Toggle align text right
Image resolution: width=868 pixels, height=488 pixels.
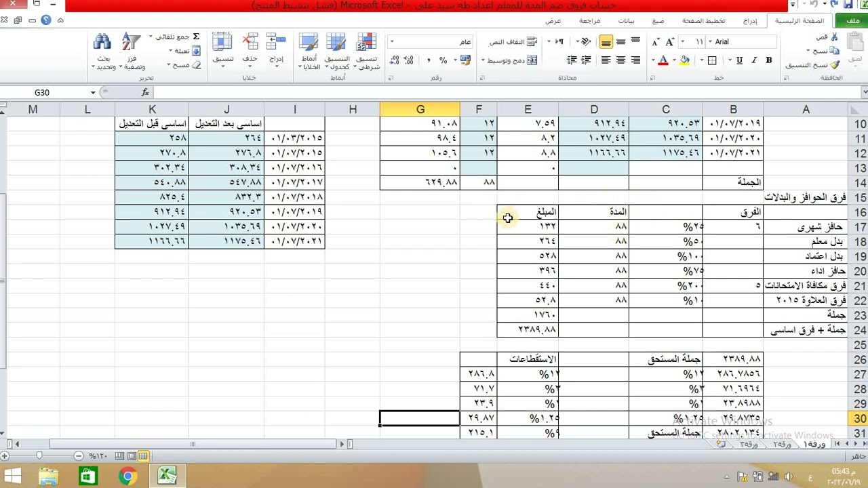point(635,60)
